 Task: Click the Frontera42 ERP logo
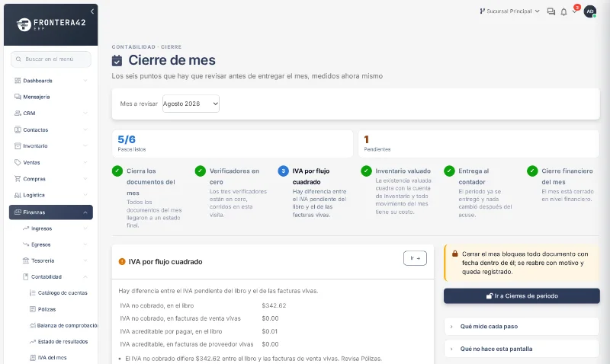pyautogui.click(x=51, y=24)
